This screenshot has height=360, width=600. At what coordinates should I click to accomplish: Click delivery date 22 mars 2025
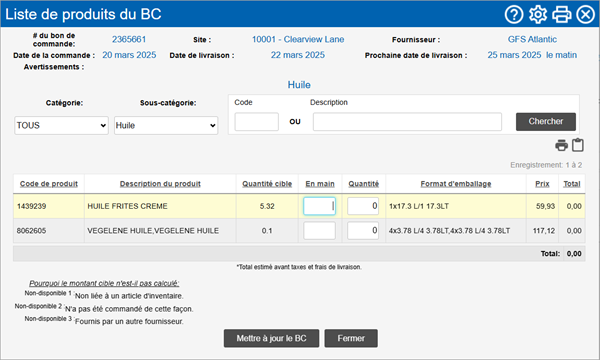(298, 55)
